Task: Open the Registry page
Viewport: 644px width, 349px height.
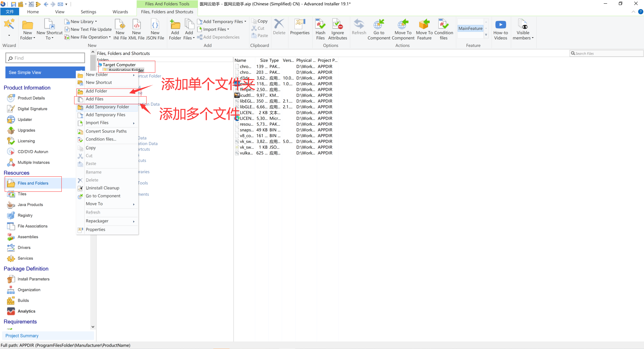Action: click(25, 216)
